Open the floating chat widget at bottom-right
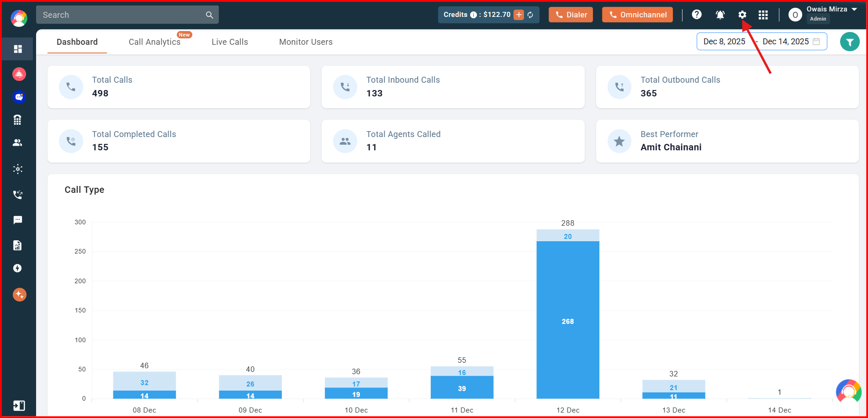868x418 pixels. 849,392
